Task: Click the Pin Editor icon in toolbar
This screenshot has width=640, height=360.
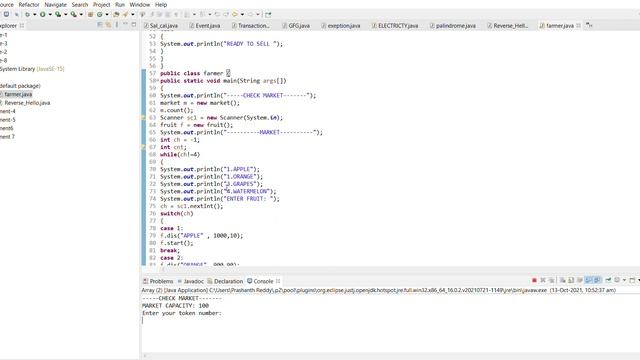Action: click(x=268, y=14)
